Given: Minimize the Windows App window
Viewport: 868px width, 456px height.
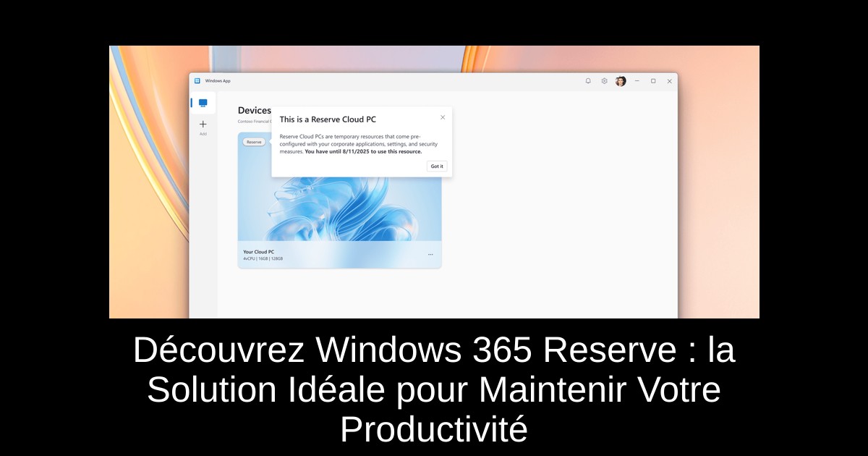Looking at the screenshot, I should pyautogui.click(x=637, y=81).
